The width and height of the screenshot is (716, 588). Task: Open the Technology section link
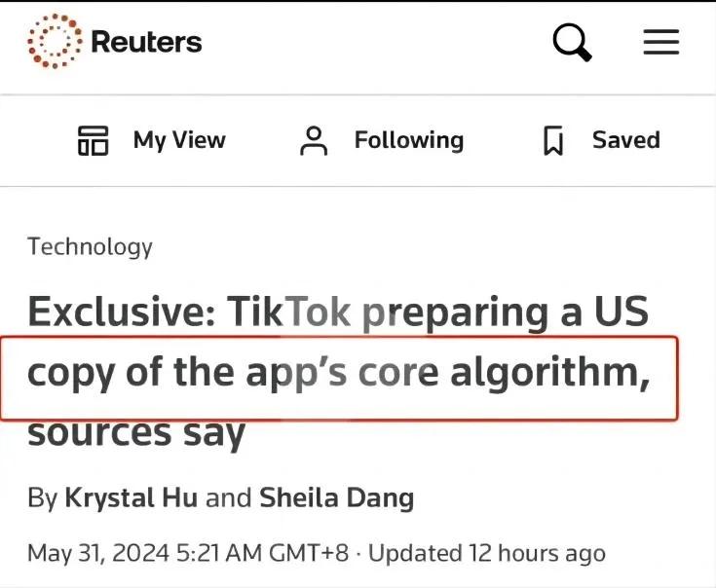point(90,246)
